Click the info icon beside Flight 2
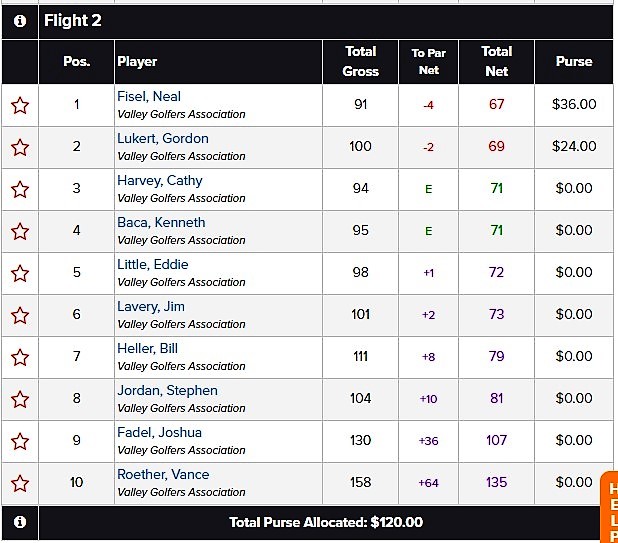The height and width of the screenshot is (543, 618). point(20,21)
